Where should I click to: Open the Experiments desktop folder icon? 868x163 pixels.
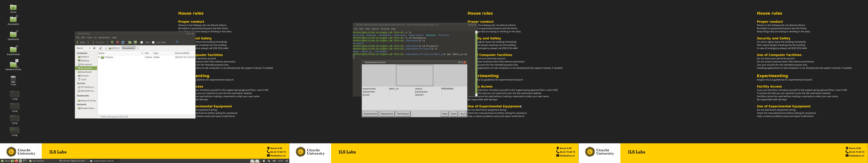tap(13, 51)
